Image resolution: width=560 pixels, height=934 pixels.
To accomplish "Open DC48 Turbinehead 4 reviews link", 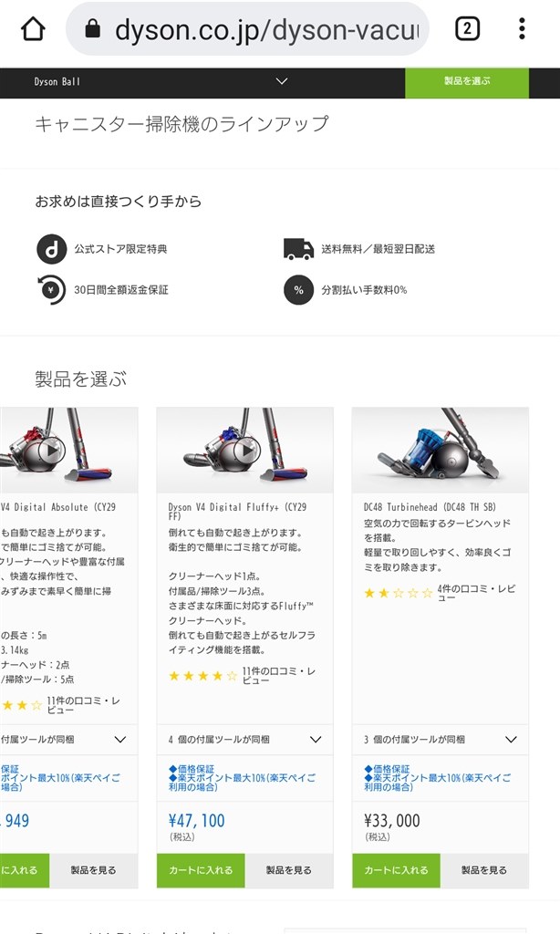I will (476, 593).
